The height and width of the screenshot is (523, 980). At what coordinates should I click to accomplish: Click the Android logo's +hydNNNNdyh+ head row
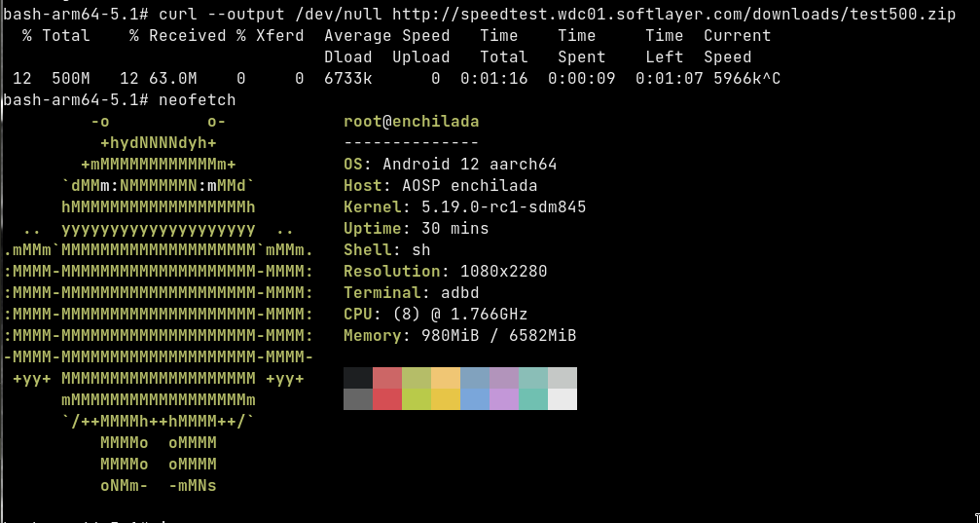pos(159,143)
